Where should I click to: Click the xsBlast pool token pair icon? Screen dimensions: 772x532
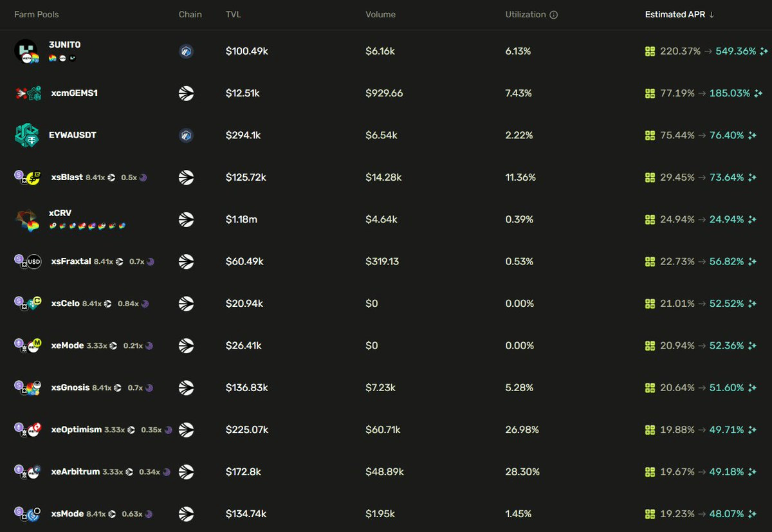coord(28,178)
